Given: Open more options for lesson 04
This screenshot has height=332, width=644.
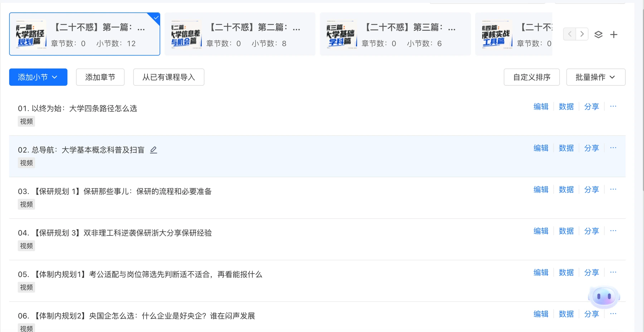Looking at the screenshot, I should tap(613, 231).
